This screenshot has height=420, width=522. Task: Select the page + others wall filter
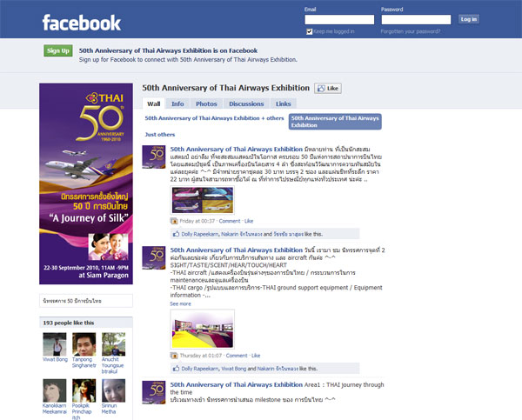click(214, 118)
